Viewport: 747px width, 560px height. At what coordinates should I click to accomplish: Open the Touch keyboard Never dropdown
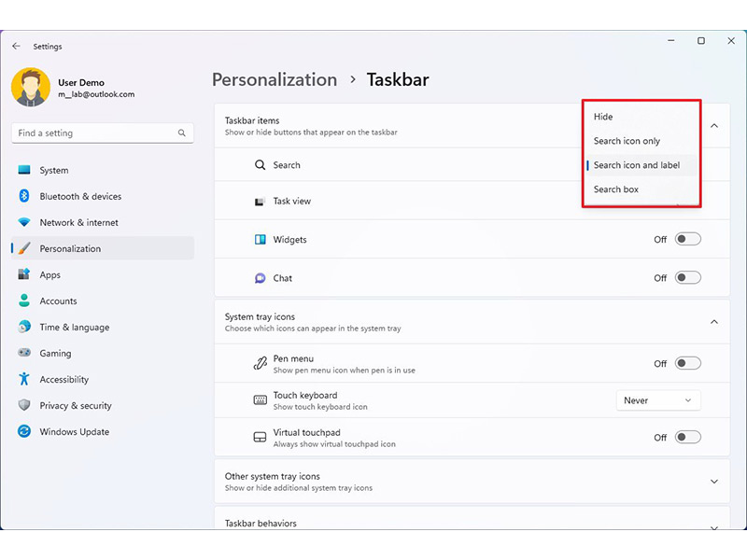tap(658, 400)
